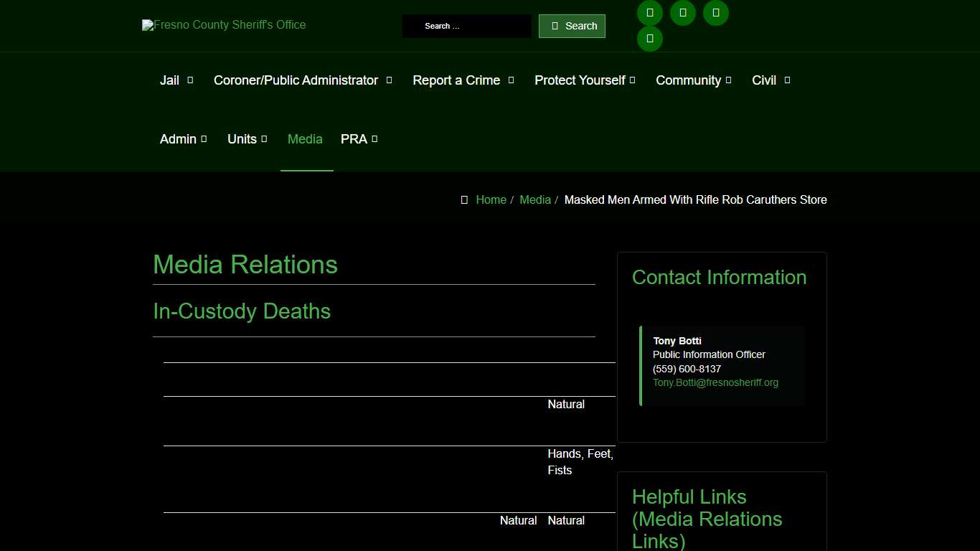Expand the Admin navigation menu
Viewport: 980px width, 551px height.
(x=183, y=139)
